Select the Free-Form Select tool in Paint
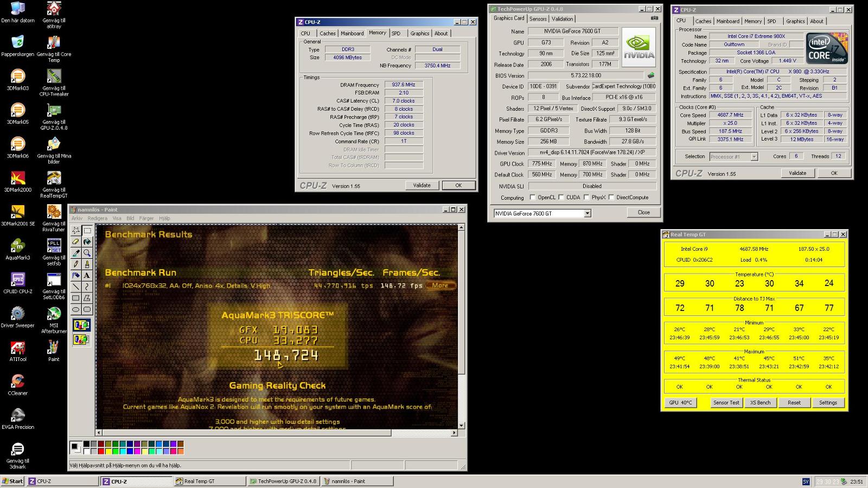Screen dimensions: 868x488 pos(76,230)
